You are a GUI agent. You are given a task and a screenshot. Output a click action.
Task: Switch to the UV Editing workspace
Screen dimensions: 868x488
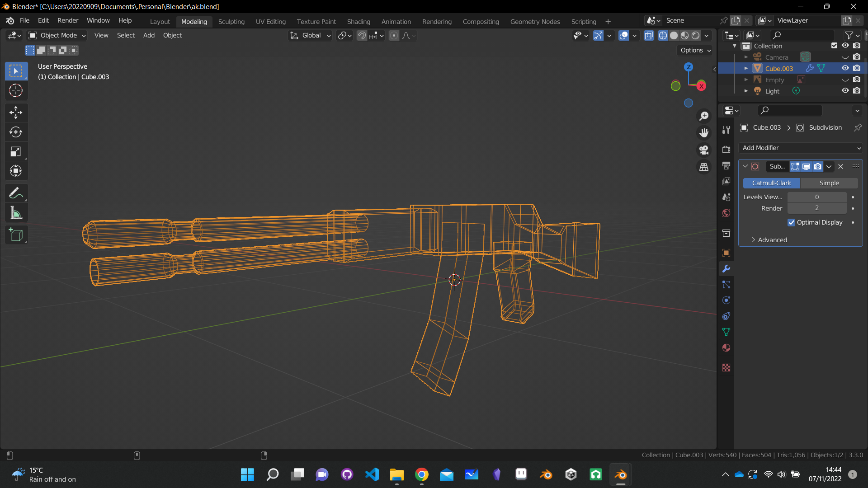click(271, 21)
